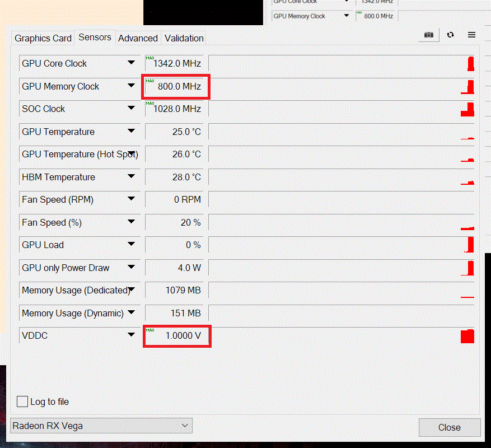
Task: Open the Radeon RX Vega device dropdown
Action: pyautogui.click(x=101, y=426)
